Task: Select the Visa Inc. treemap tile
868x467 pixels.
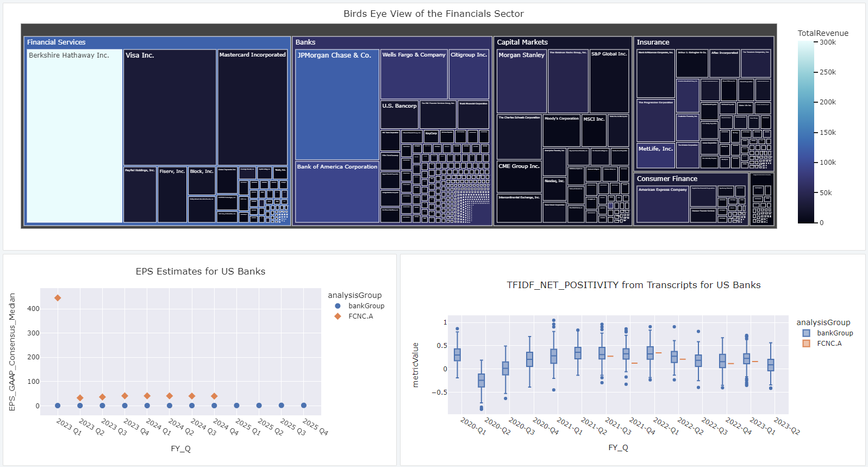Action: coord(170,109)
